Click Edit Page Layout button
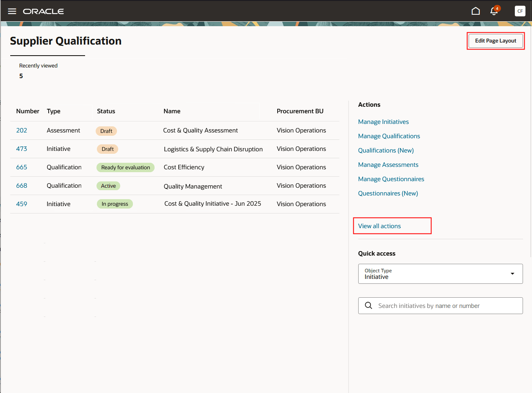Image resolution: width=532 pixels, height=393 pixels. (496, 41)
